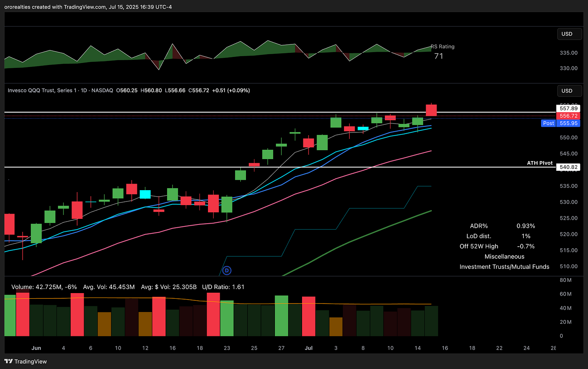Click the LoD dist. label
This screenshot has height=369, width=588.
[x=479, y=236]
